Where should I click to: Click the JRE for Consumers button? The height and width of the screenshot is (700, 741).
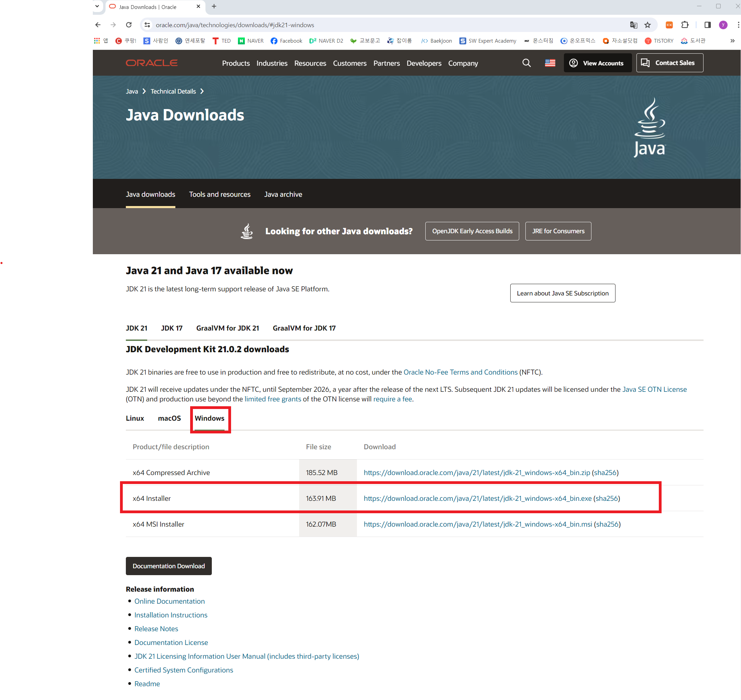pyautogui.click(x=558, y=231)
